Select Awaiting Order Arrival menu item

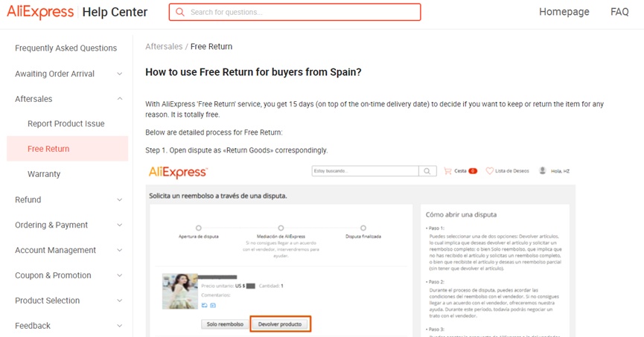click(54, 74)
